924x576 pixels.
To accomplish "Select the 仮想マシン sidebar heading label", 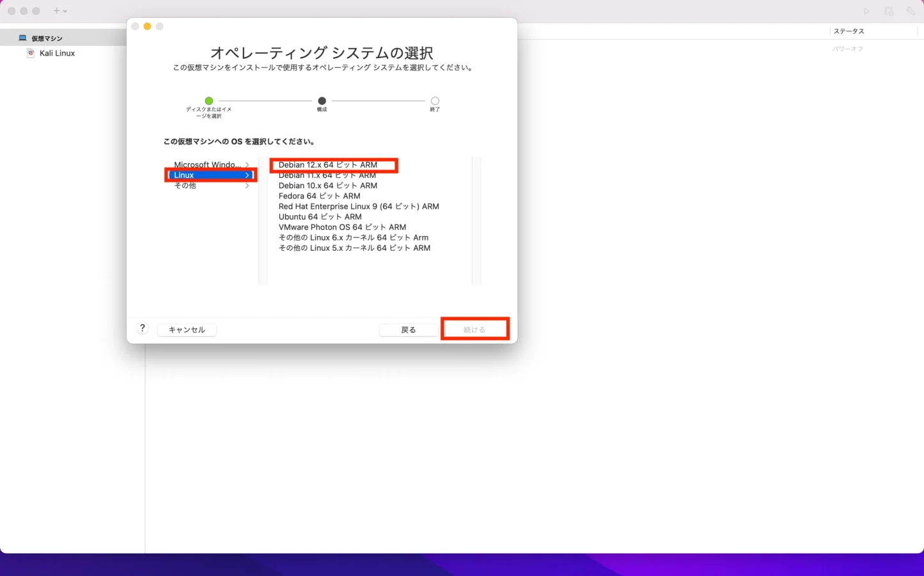I will [x=47, y=38].
